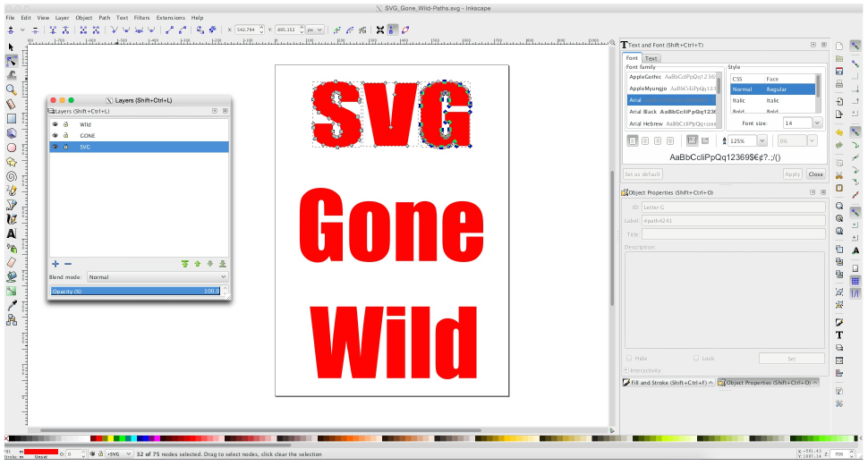Lower layer to bottom in Layers
The width and height of the screenshot is (868, 466).
coord(223,264)
